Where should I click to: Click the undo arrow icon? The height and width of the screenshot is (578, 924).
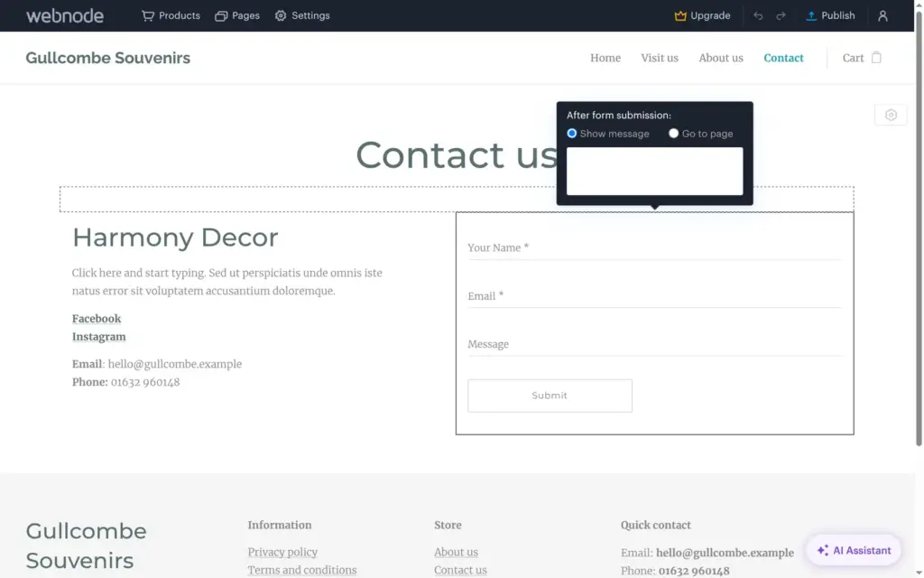(x=758, y=16)
